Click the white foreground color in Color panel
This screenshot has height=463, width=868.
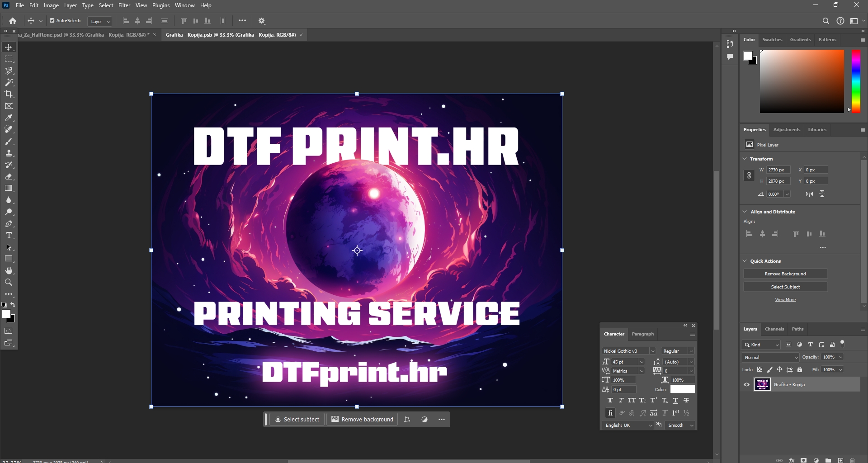coord(748,56)
